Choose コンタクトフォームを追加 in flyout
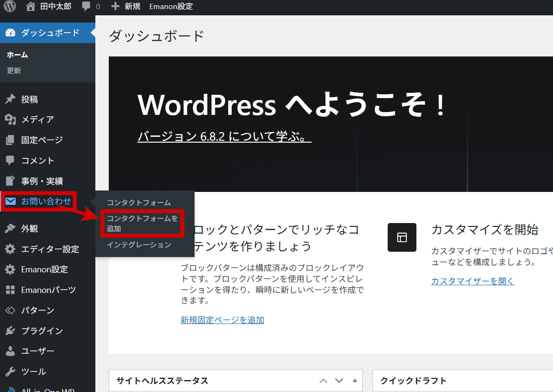553x392 pixels. coord(142,224)
